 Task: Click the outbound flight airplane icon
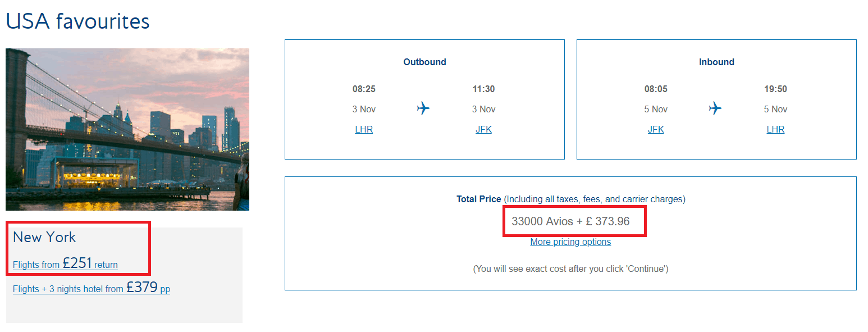423,108
